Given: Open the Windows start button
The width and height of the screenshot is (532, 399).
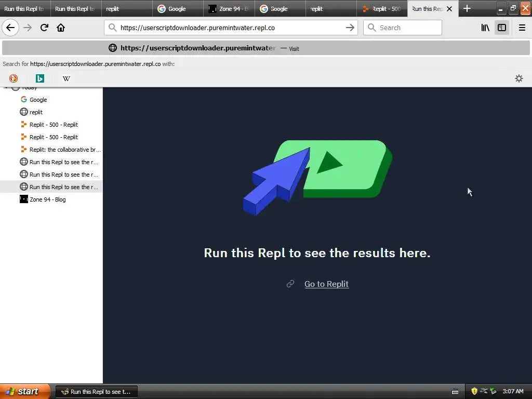Looking at the screenshot, I should (25, 392).
